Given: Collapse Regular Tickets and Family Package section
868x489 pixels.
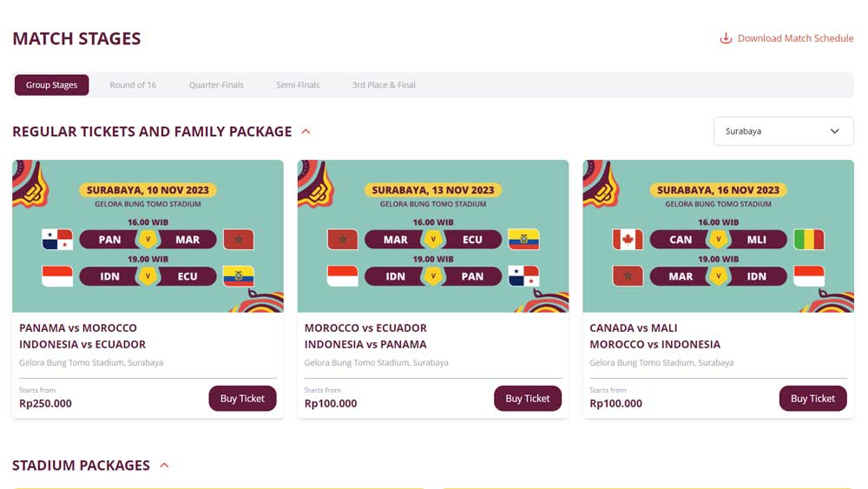Looking at the screenshot, I should (x=306, y=132).
